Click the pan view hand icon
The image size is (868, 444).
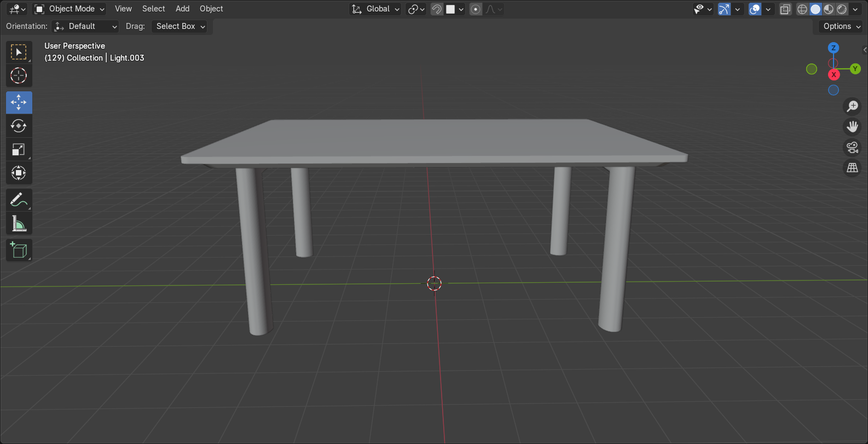[852, 127]
